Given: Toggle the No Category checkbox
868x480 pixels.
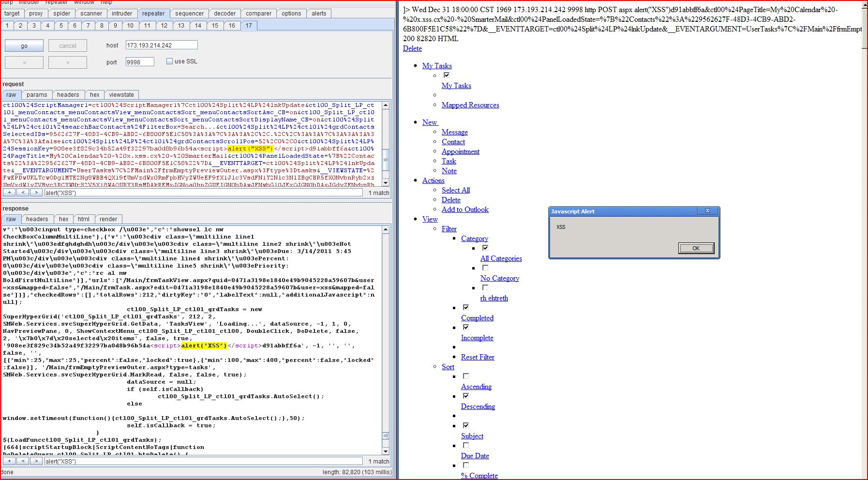Looking at the screenshot, I should pyautogui.click(x=485, y=268).
